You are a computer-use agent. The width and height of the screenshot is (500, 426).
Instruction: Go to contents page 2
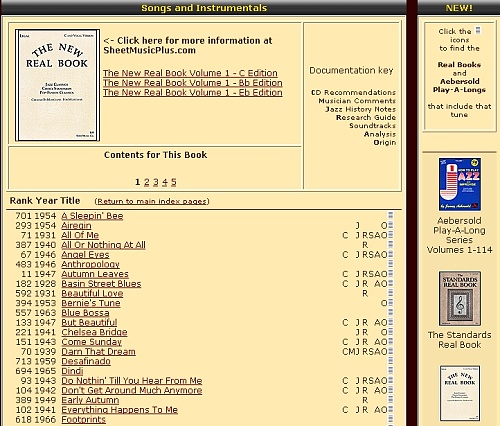coord(146,182)
